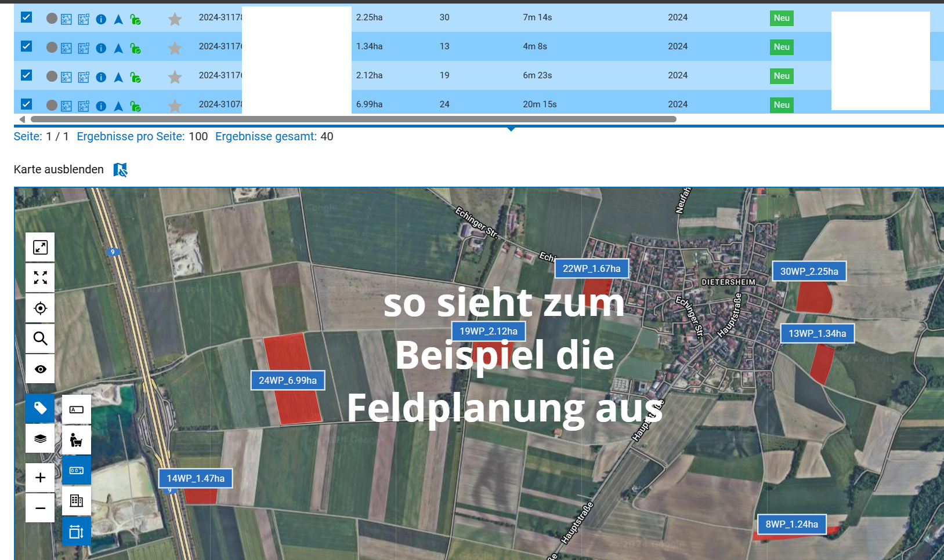Click the duration cell 20m 15s
This screenshot has height=560, width=944.
point(540,104)
